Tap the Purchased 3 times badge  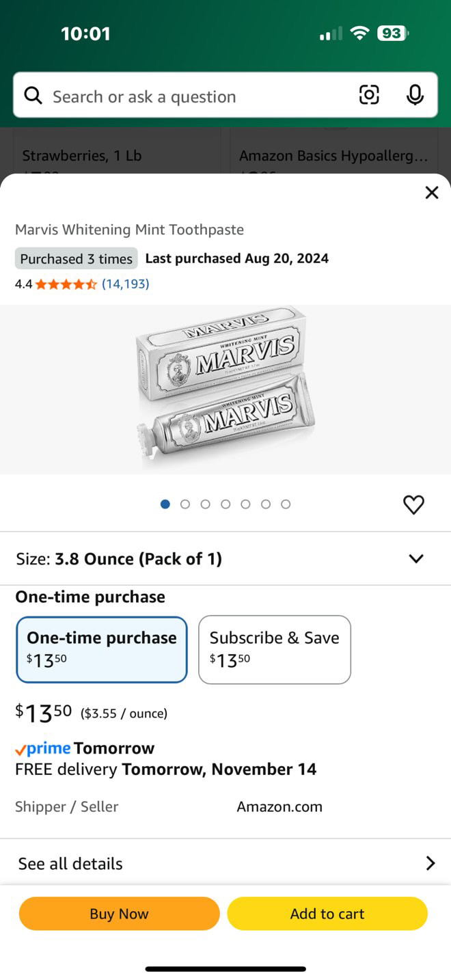tap(76, 259)
